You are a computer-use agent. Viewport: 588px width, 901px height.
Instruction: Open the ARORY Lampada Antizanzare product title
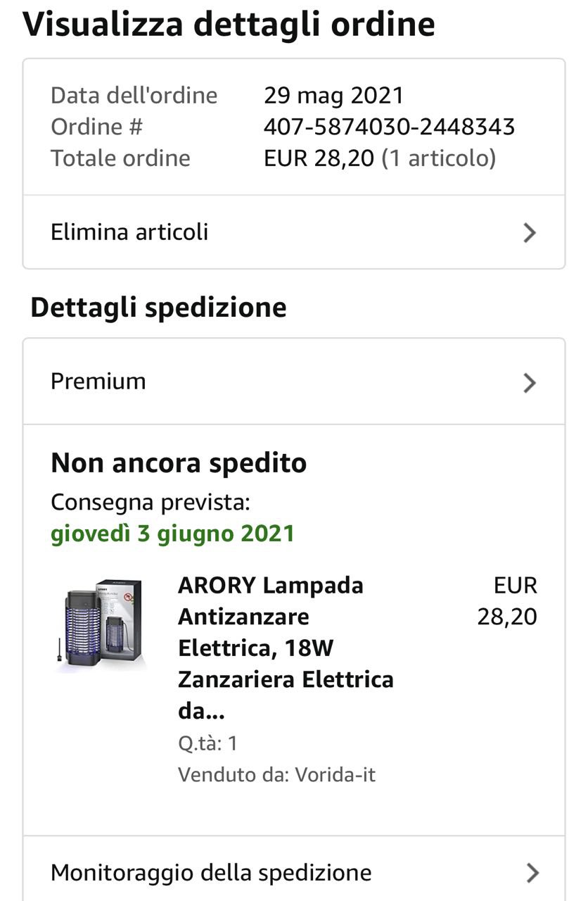coord(285,648)
